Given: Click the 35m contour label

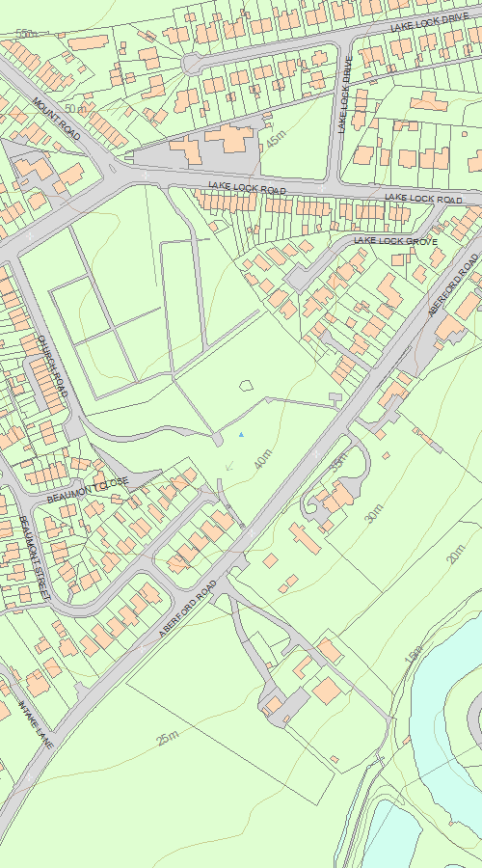Looking at the screenshot, I should [339, 461].
